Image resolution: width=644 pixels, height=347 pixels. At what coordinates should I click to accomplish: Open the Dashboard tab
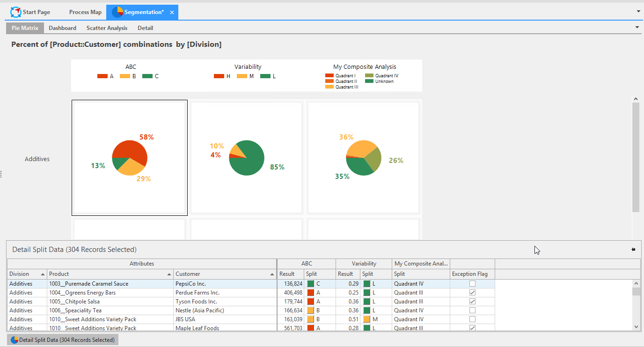62,28
